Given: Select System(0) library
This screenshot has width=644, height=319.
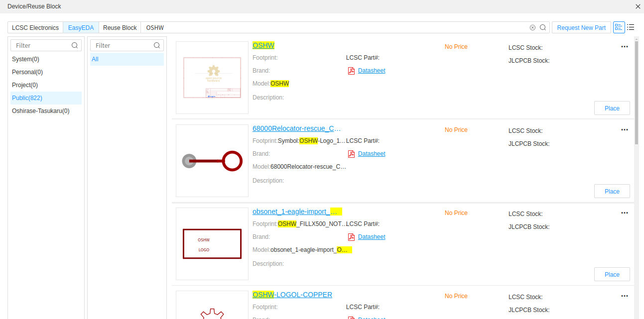Looking at the screenshot, I should point(46,59).
